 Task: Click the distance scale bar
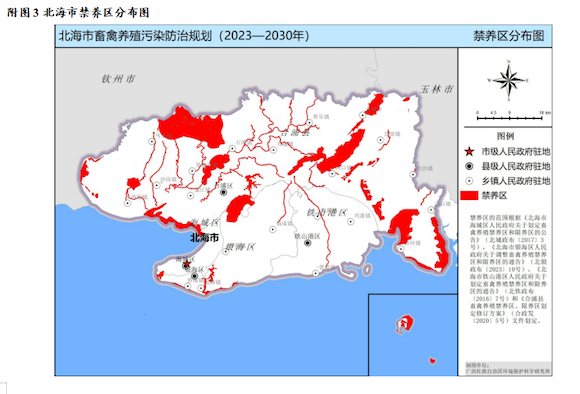pos(509,118)
